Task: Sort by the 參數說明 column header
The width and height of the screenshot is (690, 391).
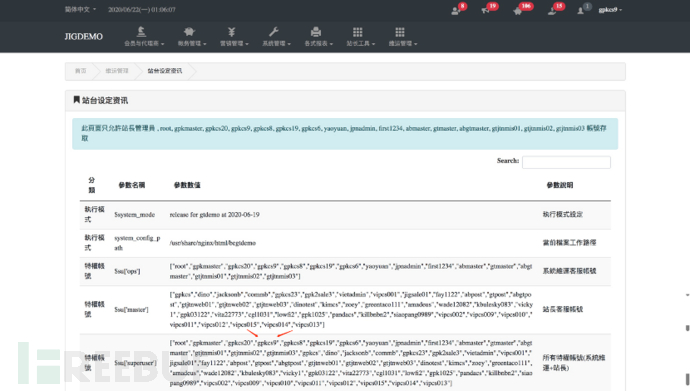Action: (560, 185)
